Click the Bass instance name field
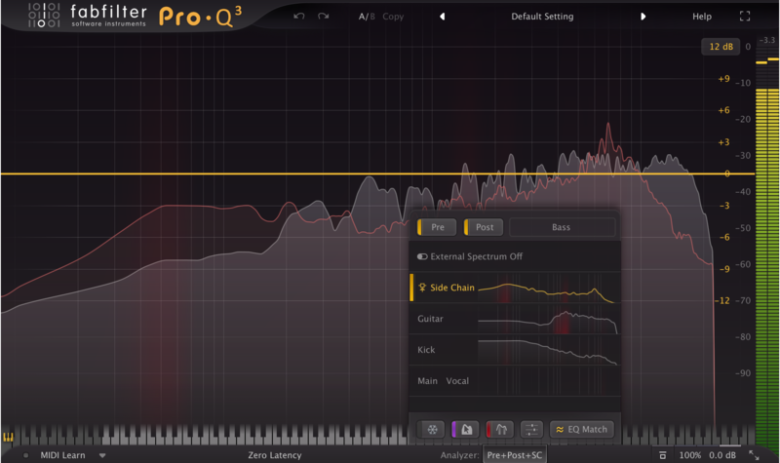This screenshot has width=780, height=463. click(562, 227)
